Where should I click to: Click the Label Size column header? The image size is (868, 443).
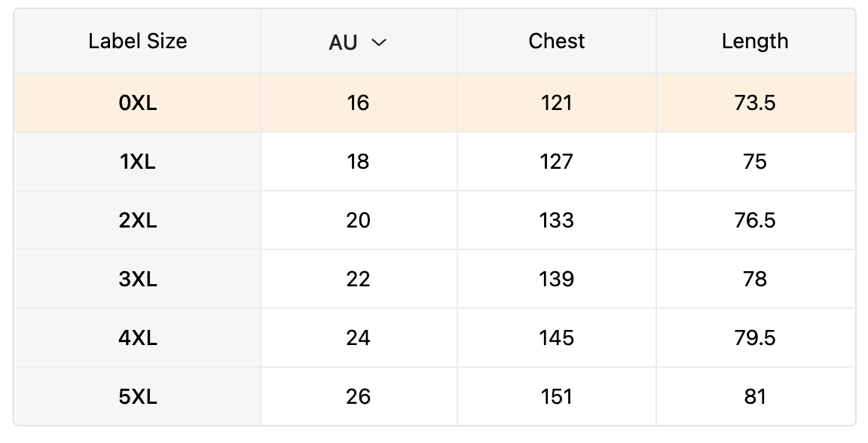[x=137, y=41]
